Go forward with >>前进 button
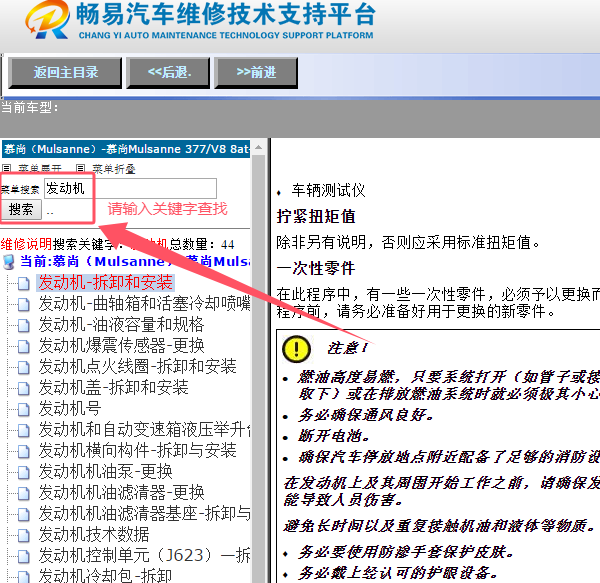600x583 pixels. click(256, 73)
